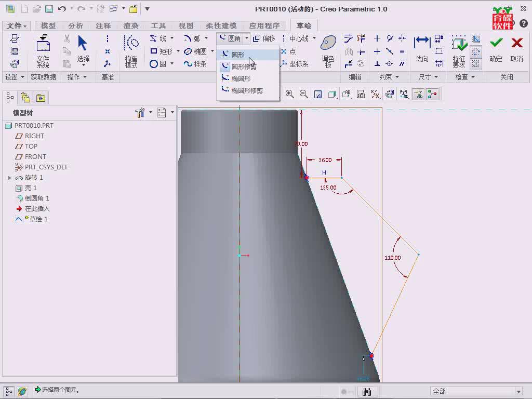This screenshot has width=532, height=399.
Task: Click the Delete Segment trim icon
Action: 362,38
